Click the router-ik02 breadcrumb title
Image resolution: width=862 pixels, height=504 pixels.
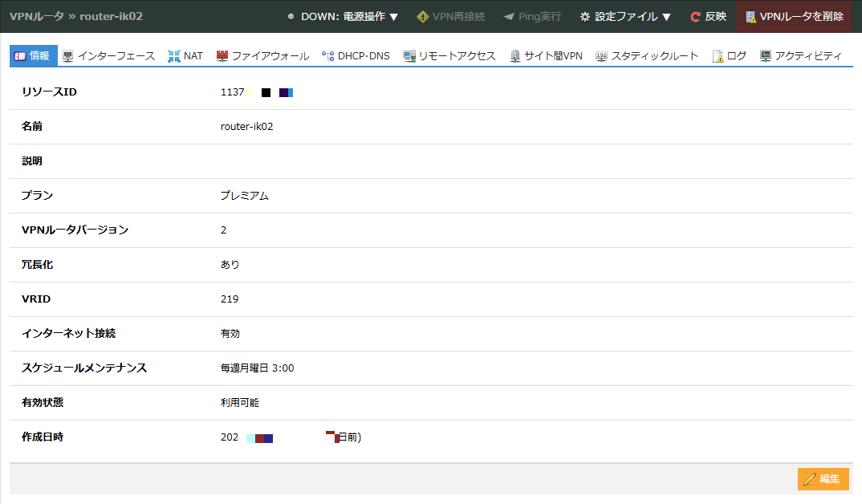pos(111,17)
